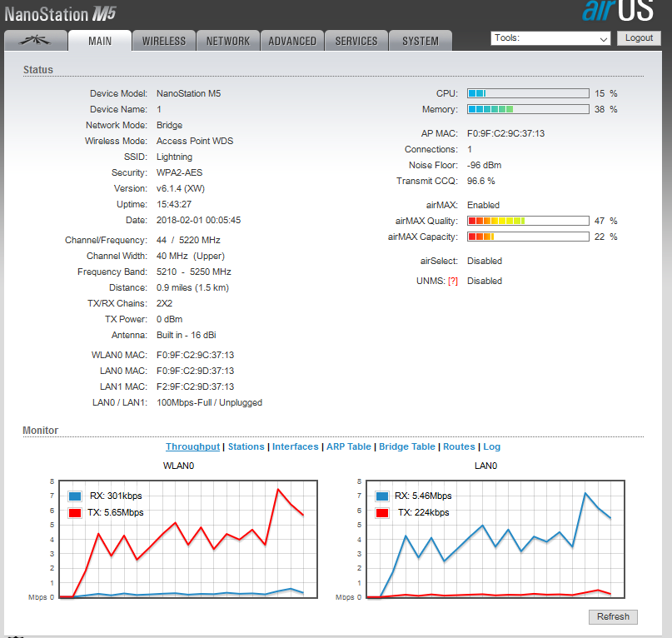Viewport: 672px width, 638px height.
Task: Click the LAN0 throughput graph
Action: click(495, 539)
